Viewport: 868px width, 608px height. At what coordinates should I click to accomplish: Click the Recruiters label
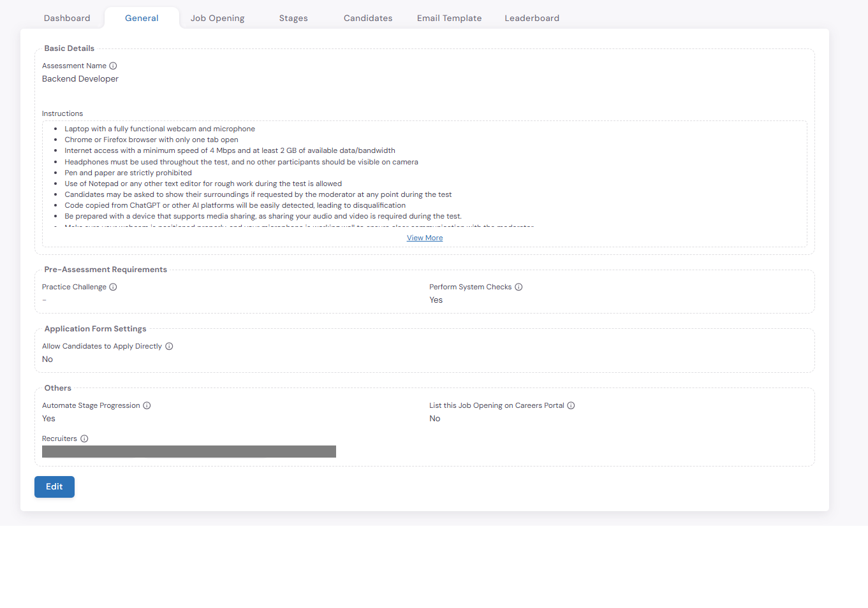click(x=59, y=438)
